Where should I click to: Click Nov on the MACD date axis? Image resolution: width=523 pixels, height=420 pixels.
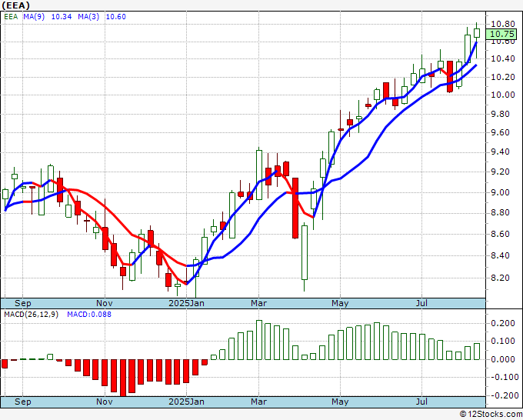(x=105, y=402)
